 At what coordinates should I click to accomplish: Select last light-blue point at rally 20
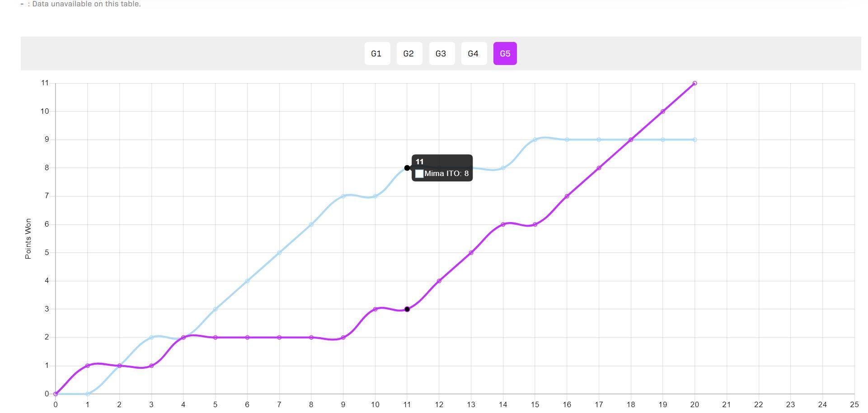coord(694,140)
